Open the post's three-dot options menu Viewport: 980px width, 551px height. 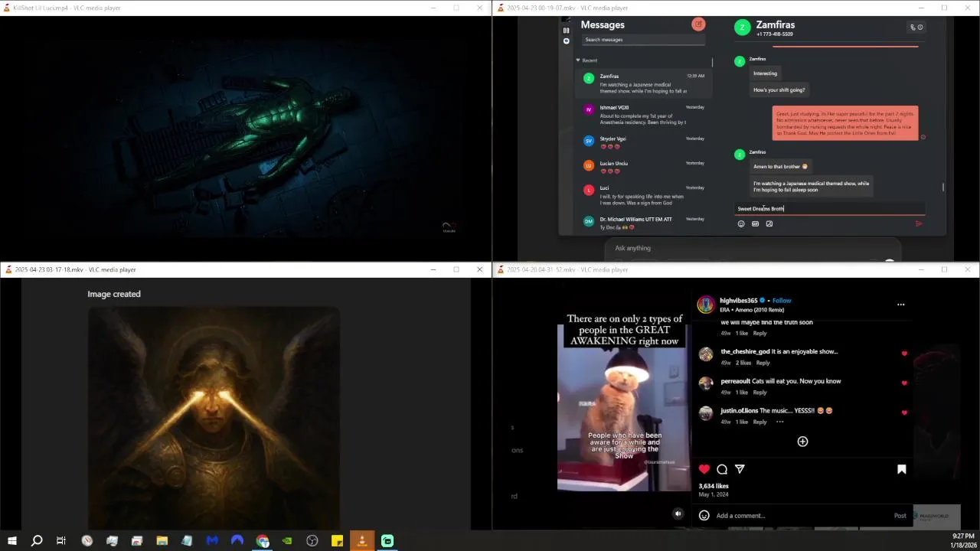[900, 305]
